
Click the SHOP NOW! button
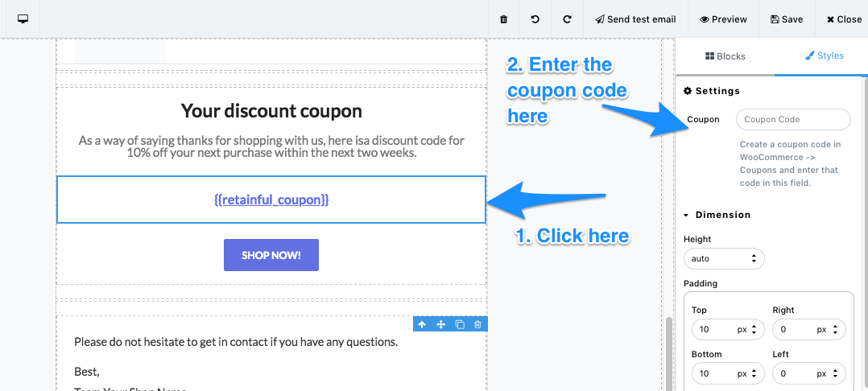point(271,255)
